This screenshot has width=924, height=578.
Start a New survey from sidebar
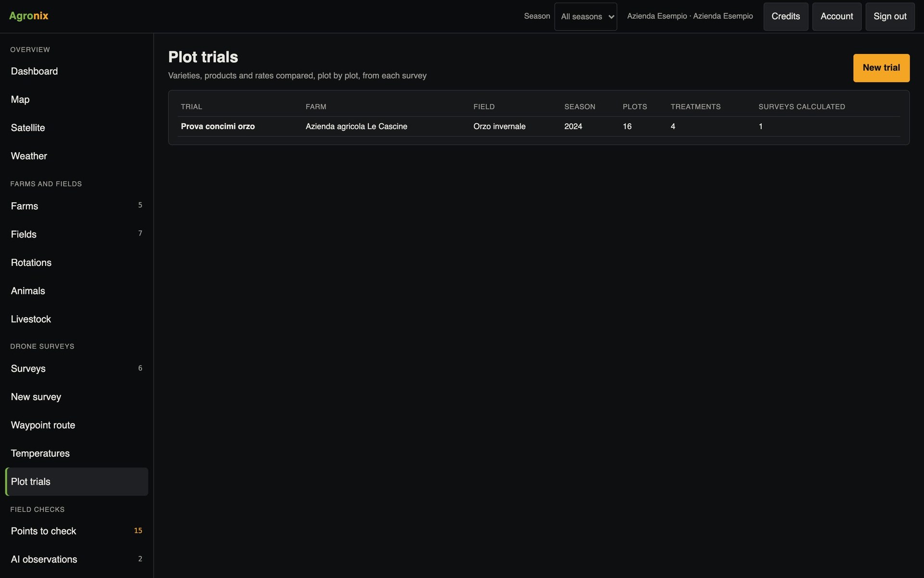pyautogui.click(x=77, y=397)
